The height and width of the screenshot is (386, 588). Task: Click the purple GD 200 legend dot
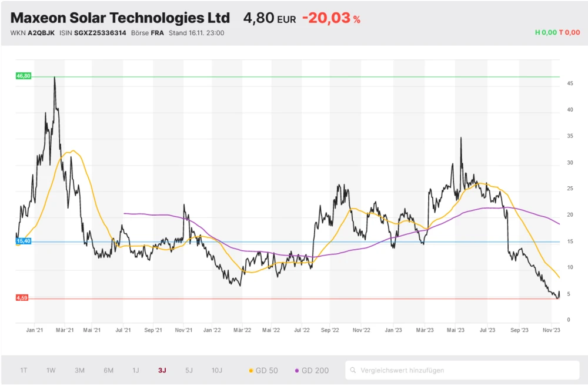click(x=298, y=371)
